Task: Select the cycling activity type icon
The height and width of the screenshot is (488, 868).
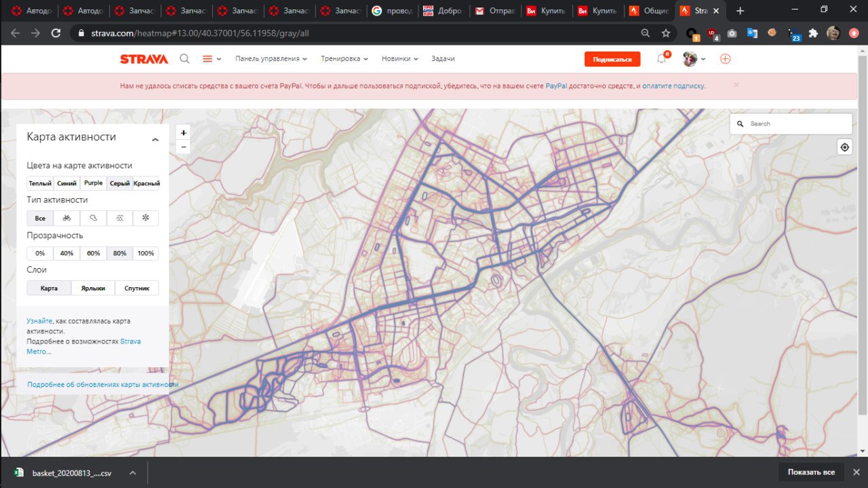Action: (x=66, y=219)
